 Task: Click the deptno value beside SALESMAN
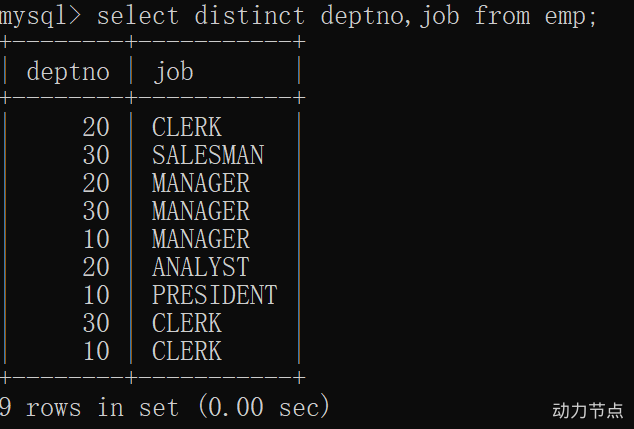(x=96, y=155)
